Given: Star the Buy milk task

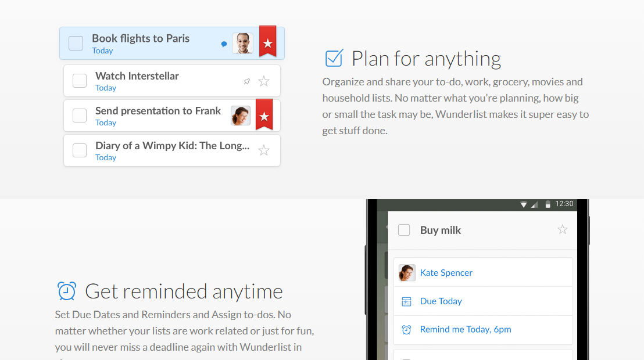Looking at the screenshot, I should (562, 229).
